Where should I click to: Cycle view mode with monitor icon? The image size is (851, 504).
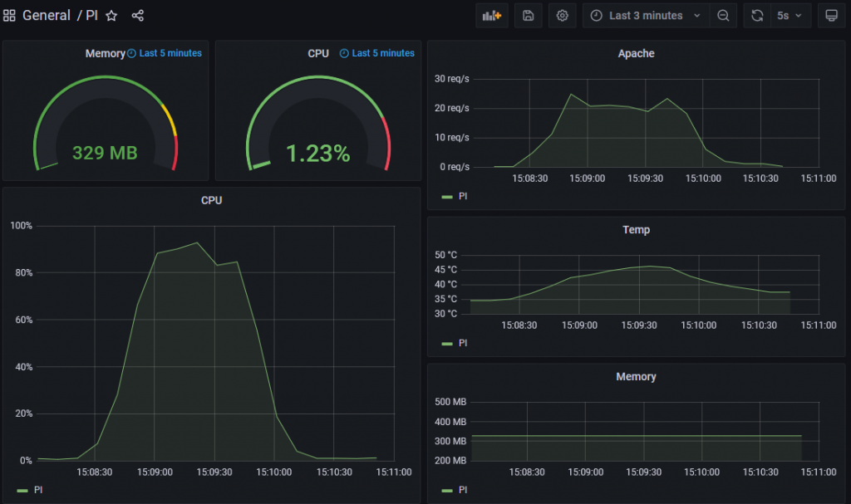[x=830, y=16]
